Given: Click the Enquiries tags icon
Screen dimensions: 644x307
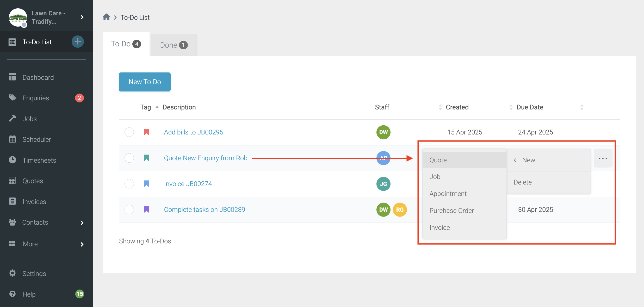Looking at the screenshot, I should point(12,98).
